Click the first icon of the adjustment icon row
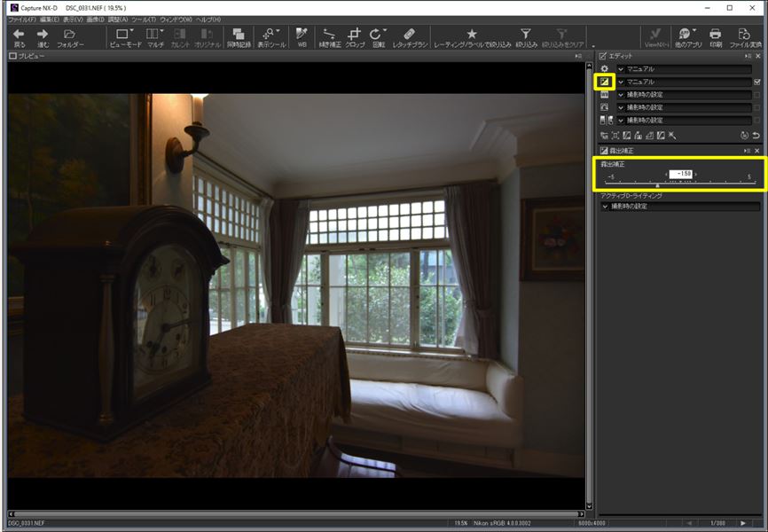Viewport: 768px width, 532px height. coord(604,136)
